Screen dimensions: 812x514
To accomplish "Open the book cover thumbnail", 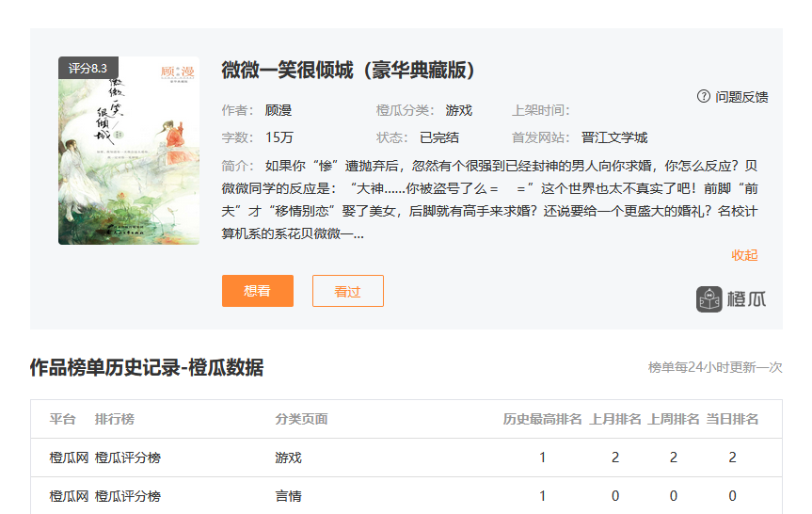I will [x=129, y=151].
